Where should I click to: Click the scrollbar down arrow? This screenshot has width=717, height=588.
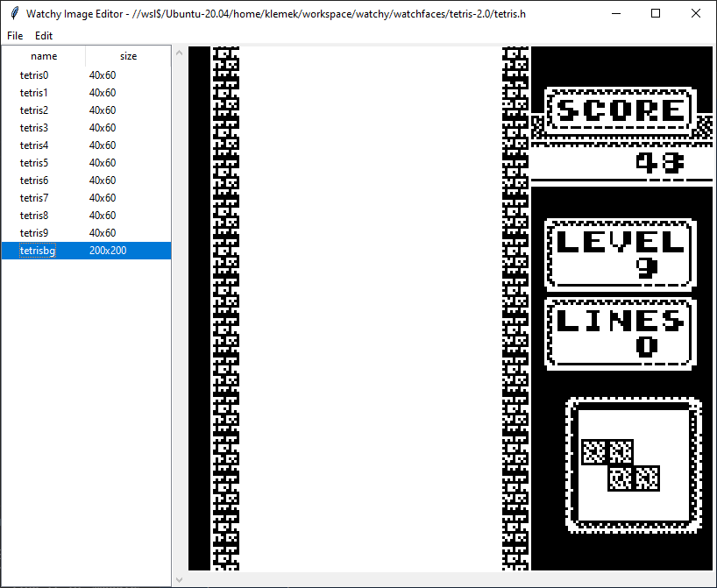click(179, 580)
